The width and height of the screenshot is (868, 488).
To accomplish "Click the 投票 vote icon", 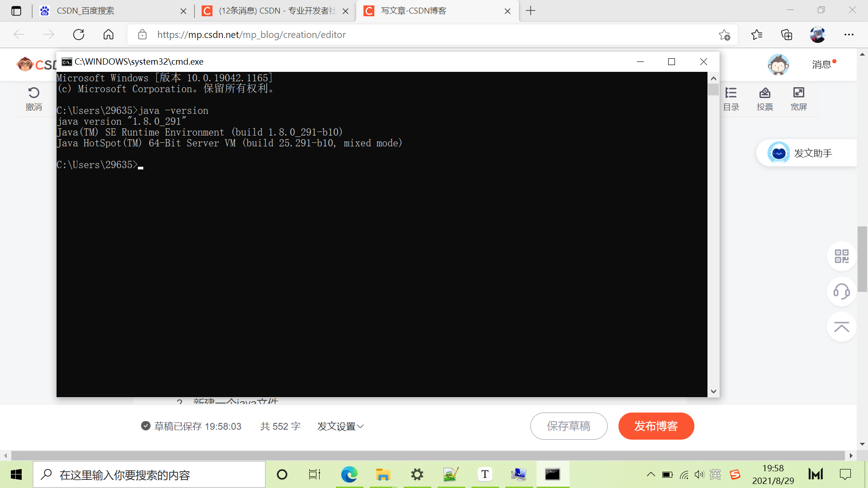I will point(764,93).
